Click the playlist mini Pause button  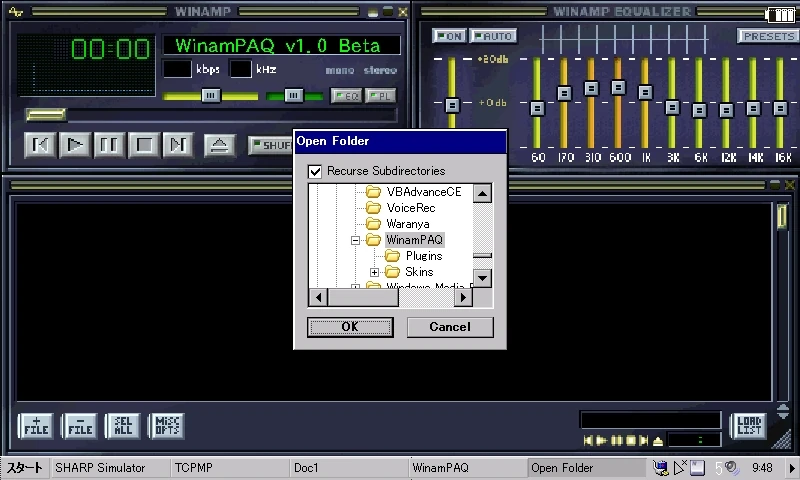point(616,440)
